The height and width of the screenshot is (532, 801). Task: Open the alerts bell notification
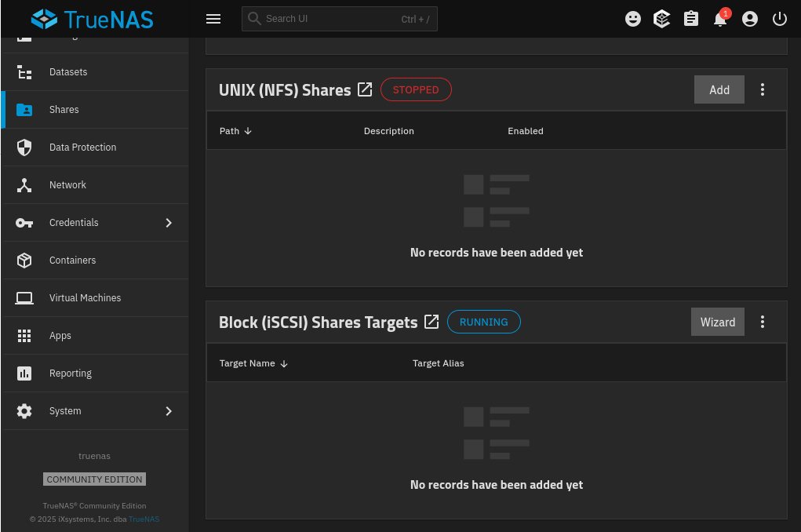coord(720,19)
